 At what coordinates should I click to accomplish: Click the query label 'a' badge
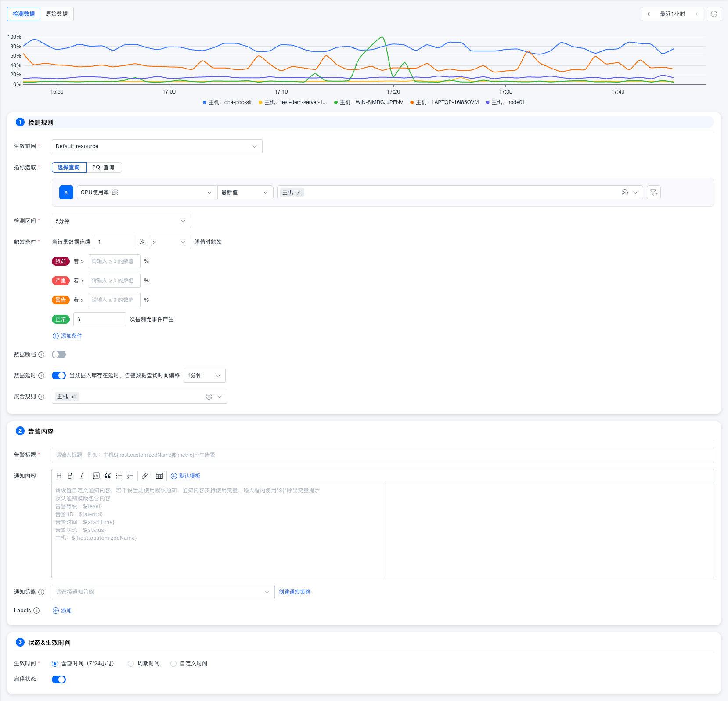pos(66,192)
